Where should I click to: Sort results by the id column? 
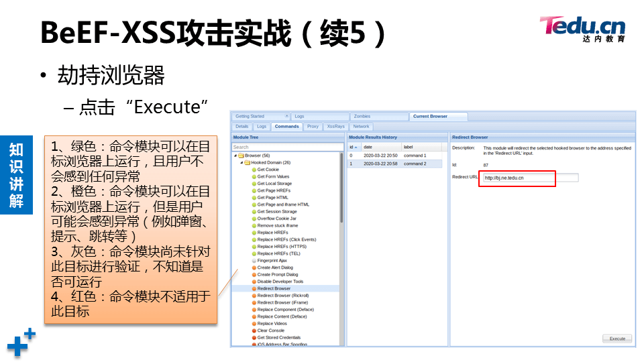(354, 147)
